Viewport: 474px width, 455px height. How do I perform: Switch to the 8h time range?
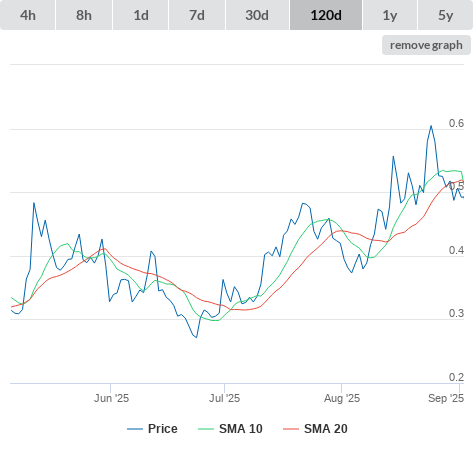(x=84, y=15)
